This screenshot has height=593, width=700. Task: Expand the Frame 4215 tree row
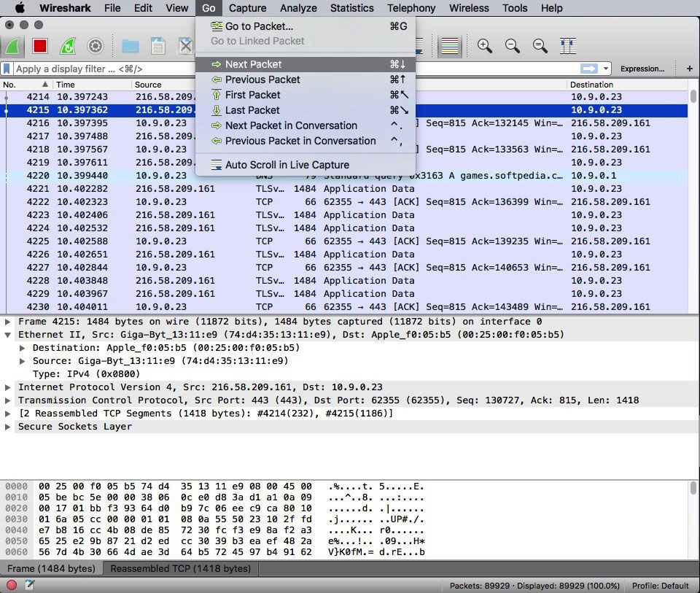[x=7, y=322]
